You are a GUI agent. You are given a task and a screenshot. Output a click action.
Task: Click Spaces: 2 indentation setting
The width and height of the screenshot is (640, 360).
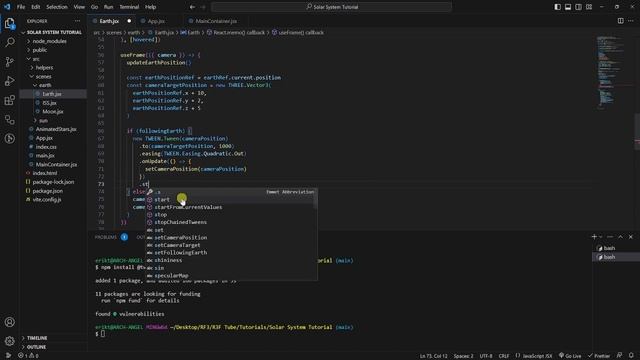(x=463, y=356)
